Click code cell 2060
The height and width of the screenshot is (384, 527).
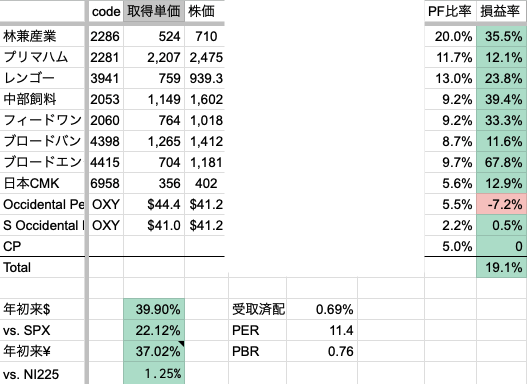click(x=106, y=120)
